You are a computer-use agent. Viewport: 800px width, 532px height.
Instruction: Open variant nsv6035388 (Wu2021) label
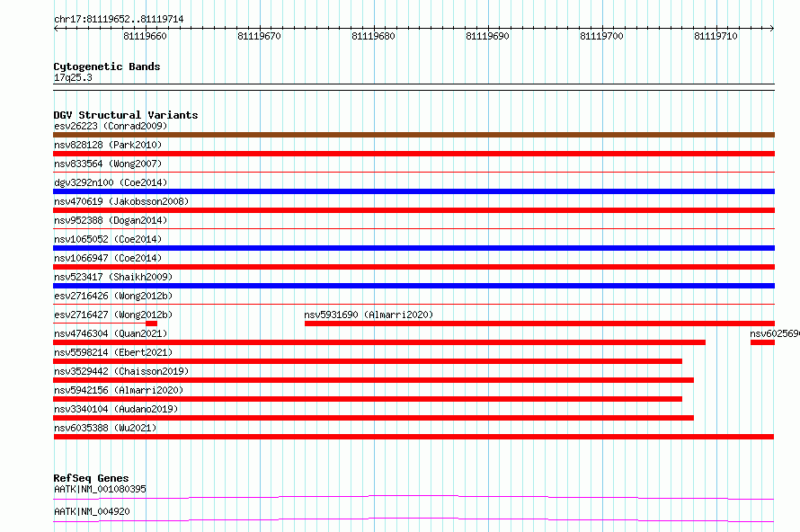pyautogui.click(x=105, y=428)
